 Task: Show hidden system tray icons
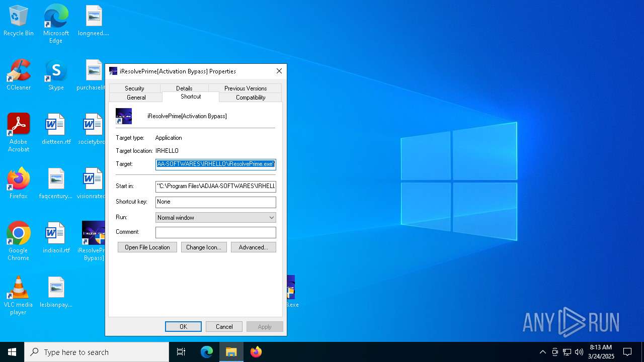(x=542, y=352)
